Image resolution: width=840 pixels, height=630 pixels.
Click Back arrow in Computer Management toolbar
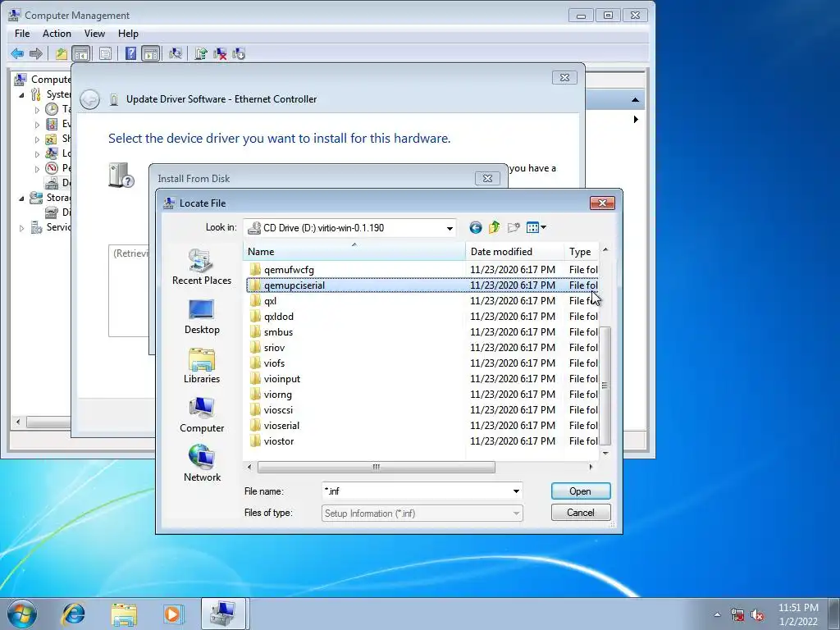(x=17, y=53)
